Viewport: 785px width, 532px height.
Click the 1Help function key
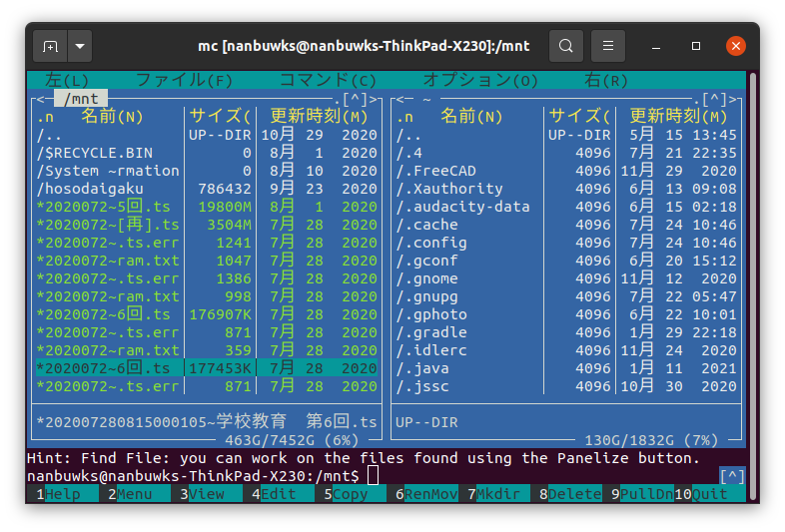click(63, 494)
